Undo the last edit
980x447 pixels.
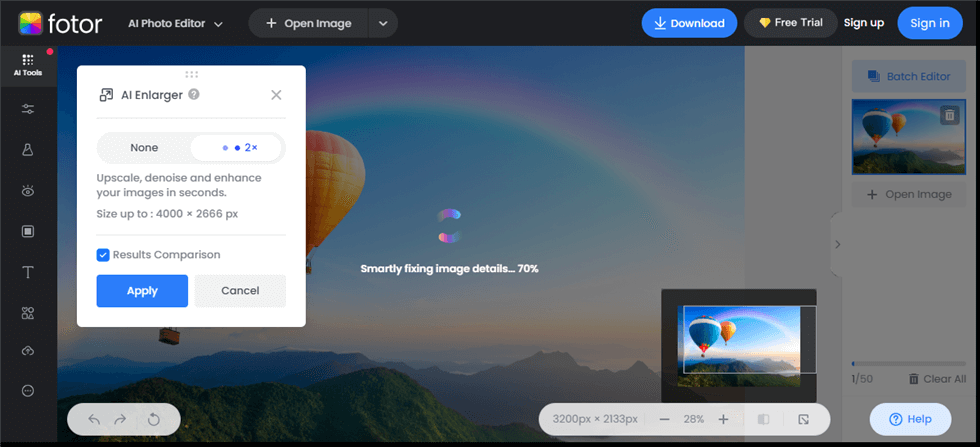(x=94, y=419)
